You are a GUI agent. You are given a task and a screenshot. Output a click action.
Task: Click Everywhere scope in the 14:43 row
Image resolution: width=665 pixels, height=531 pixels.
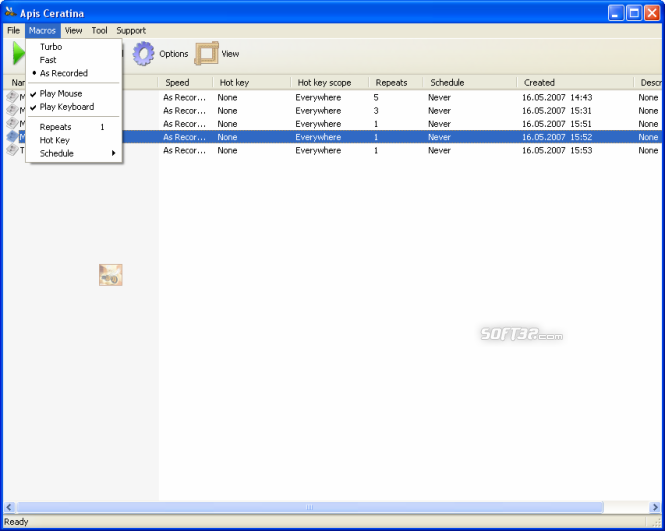coord(318,97)
